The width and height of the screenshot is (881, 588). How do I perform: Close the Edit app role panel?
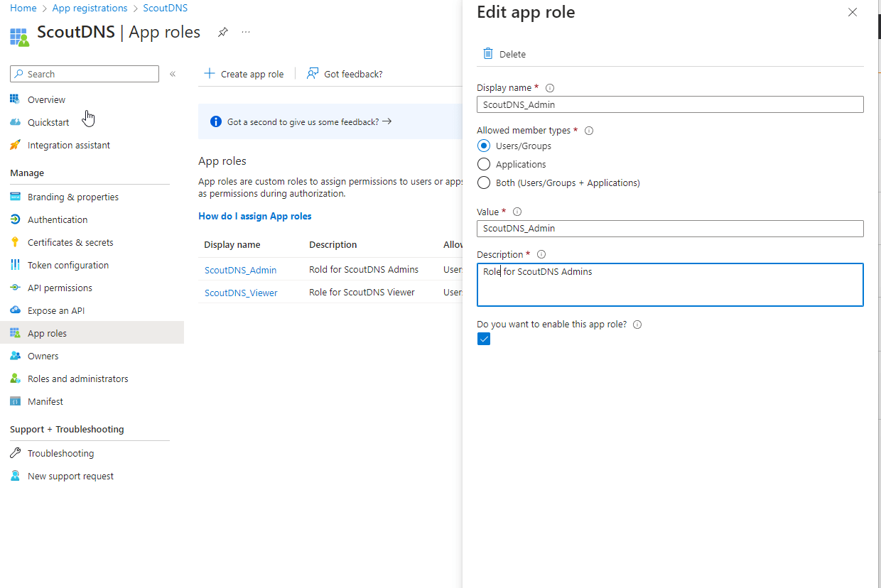pyautogui.click(x=853, y=12)
